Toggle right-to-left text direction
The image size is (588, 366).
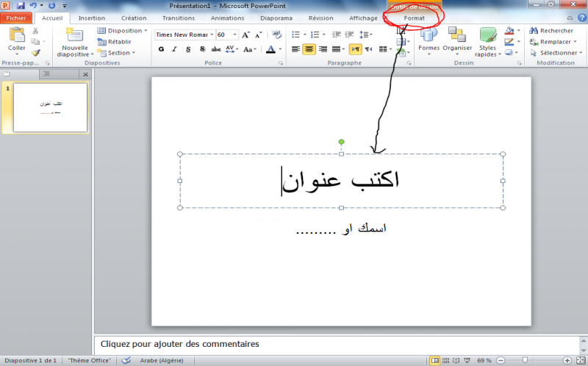pyautogui.click(x=356, y=49)
